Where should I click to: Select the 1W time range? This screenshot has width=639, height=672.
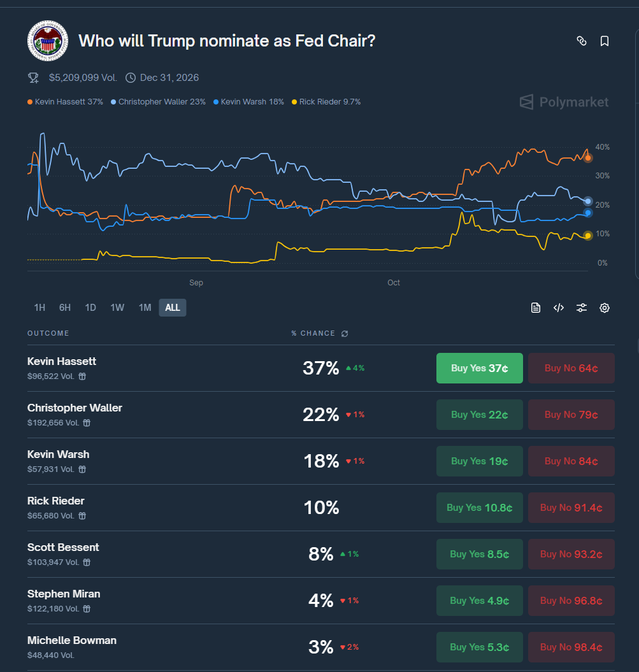[117, 308]
